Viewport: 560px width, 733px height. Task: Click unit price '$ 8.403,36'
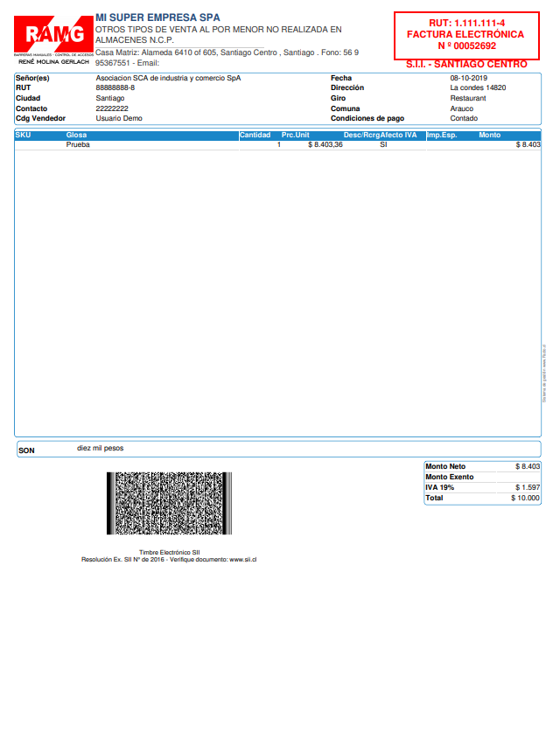[x=325, y=145]
